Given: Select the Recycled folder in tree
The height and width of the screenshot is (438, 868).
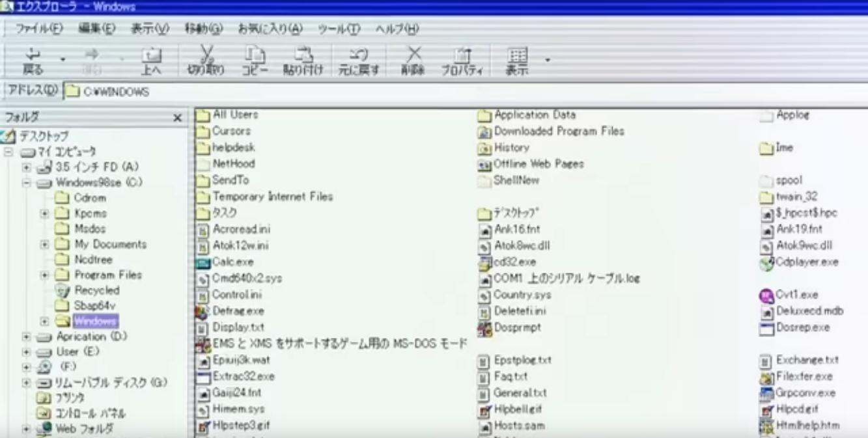Looking at the screenshot, I should (x=96, y=290).
